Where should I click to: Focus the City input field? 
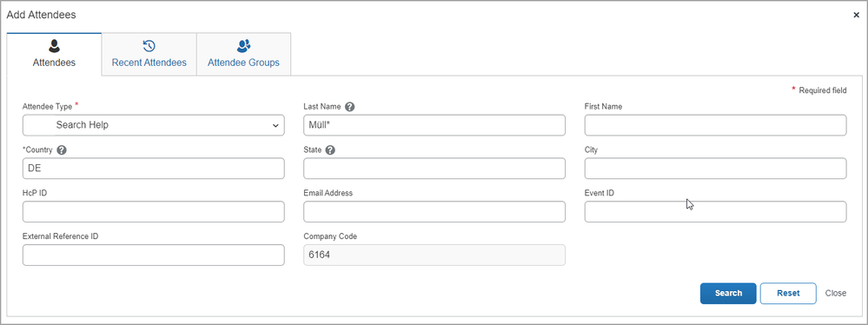(x=715, y=169)
